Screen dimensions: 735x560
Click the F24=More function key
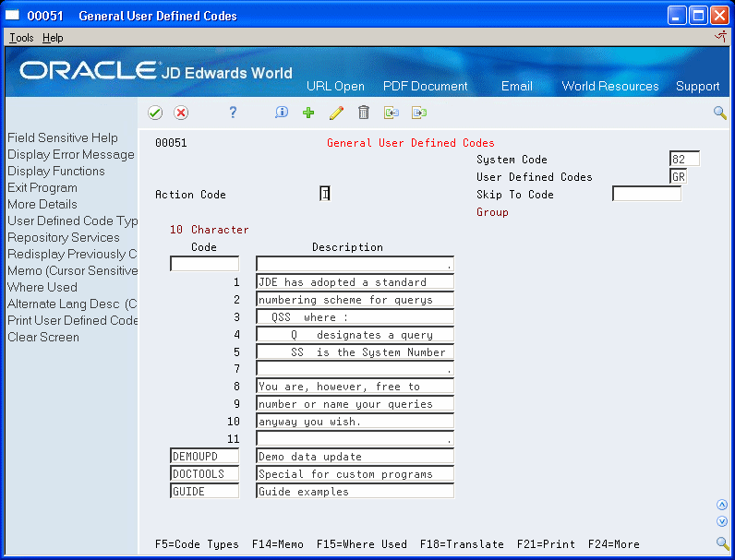point(614,544)
